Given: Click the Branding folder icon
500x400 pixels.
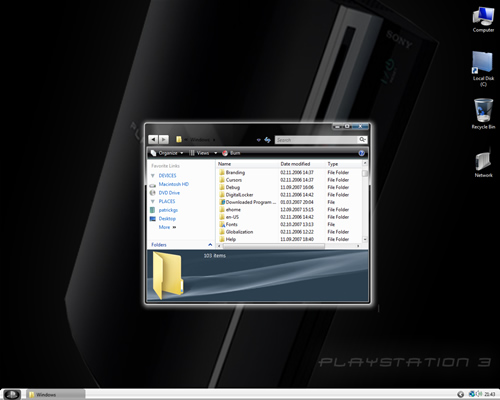Looking at the screenshot, I should tap(222, 172).
